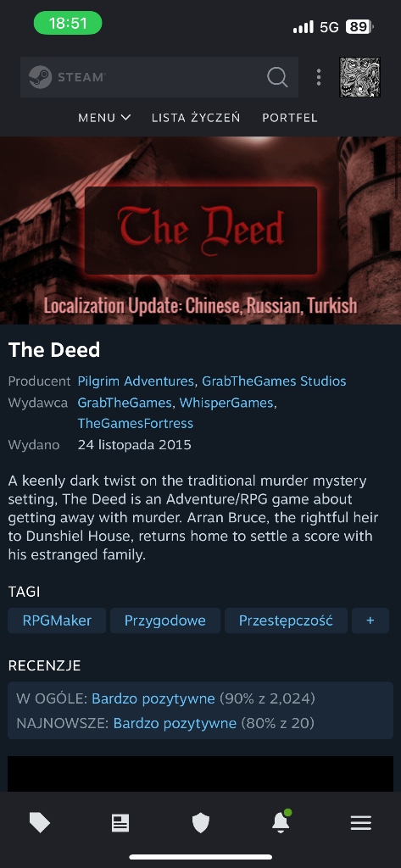Open the news icon in bottom bar
Viewport: 401px width, 868px height.
click(x=120, y=823)
